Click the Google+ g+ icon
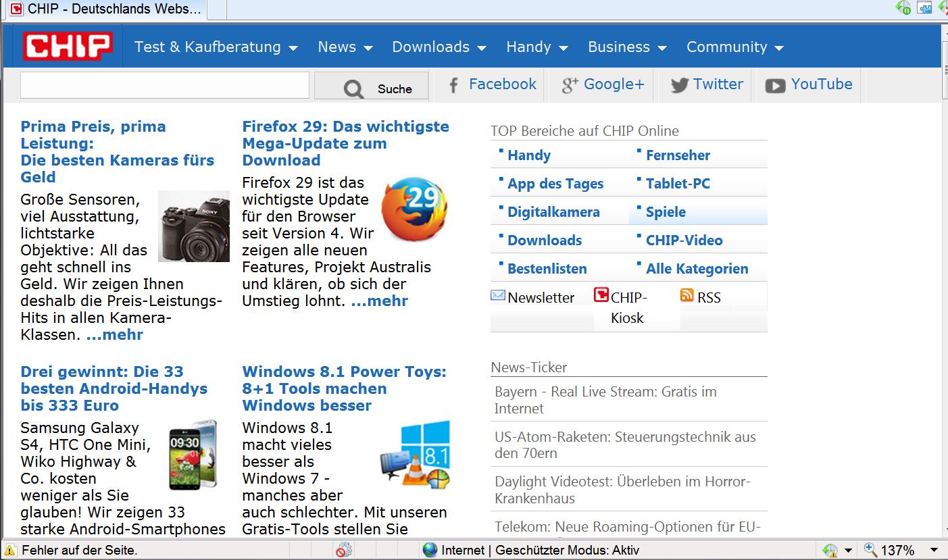The width and height of the screenshot is (948, 560). click(x=570, y=85)
